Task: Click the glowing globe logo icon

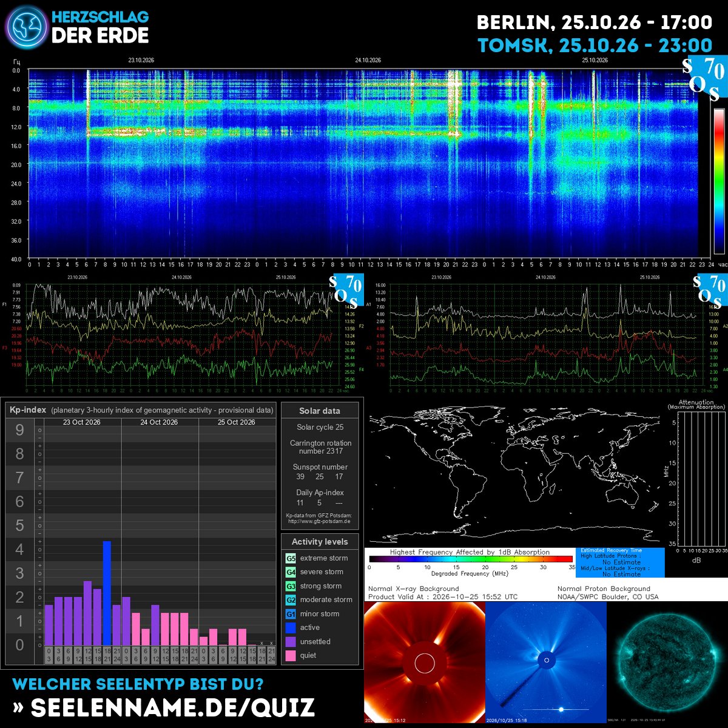Action: pos(27,28)
